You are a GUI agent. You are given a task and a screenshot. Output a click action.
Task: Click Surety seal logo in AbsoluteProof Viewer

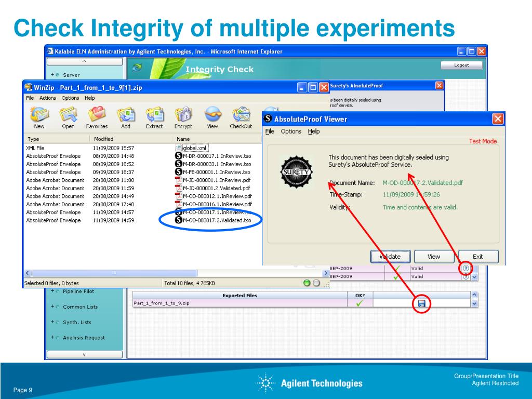pos(296,172)
